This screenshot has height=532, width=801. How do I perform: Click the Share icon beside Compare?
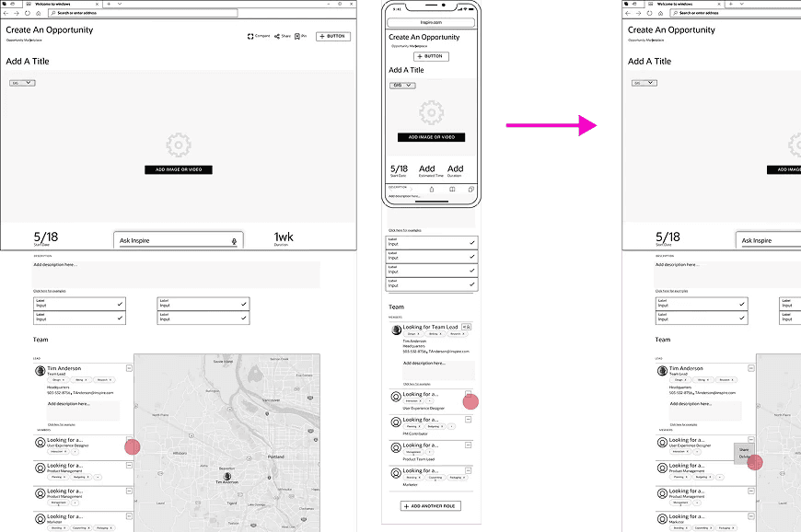point(276,36)
